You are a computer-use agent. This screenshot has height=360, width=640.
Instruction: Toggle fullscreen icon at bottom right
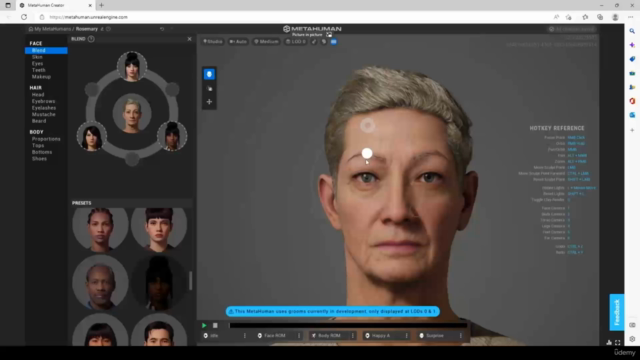618,342
